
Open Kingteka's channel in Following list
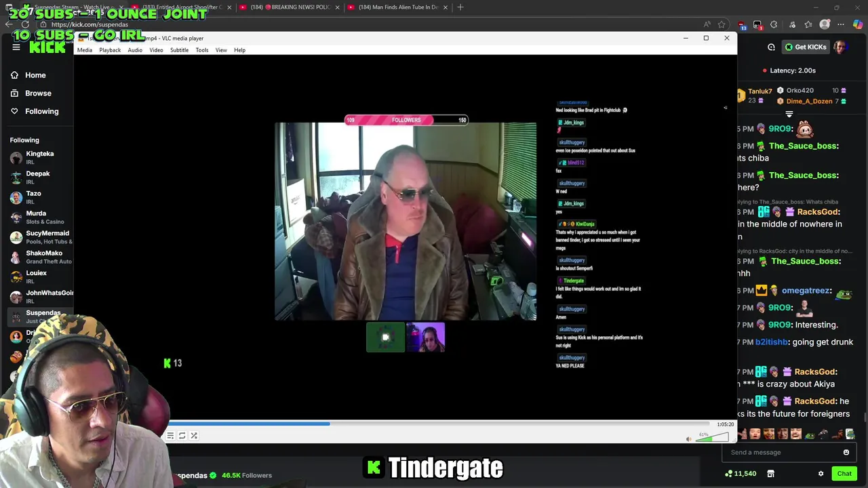(39, 158)
